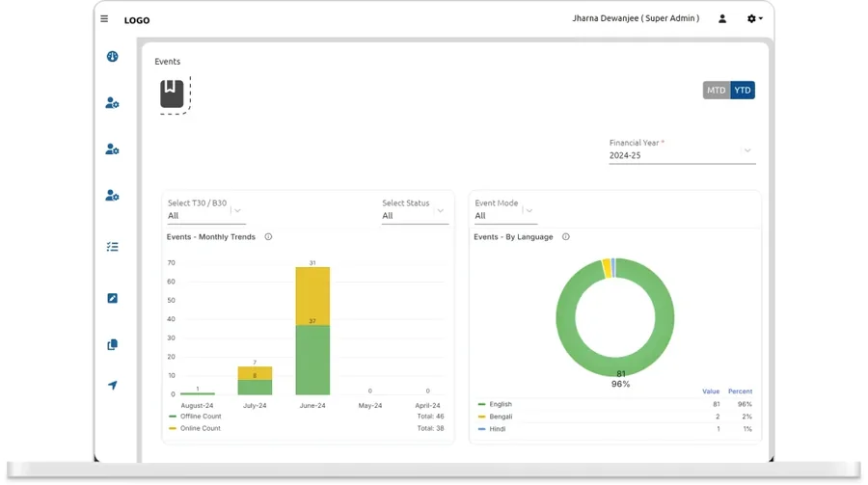Click the English percent value 96%

click(x=745, y=404)
